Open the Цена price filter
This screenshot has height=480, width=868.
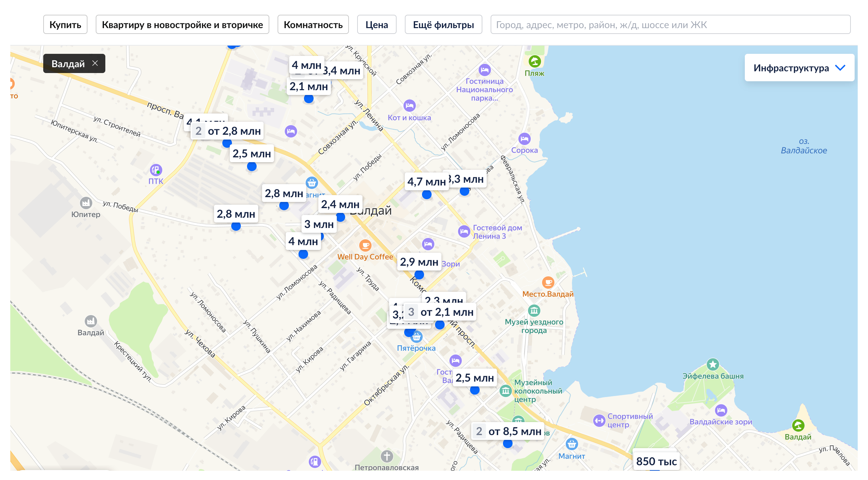[377, 25]
